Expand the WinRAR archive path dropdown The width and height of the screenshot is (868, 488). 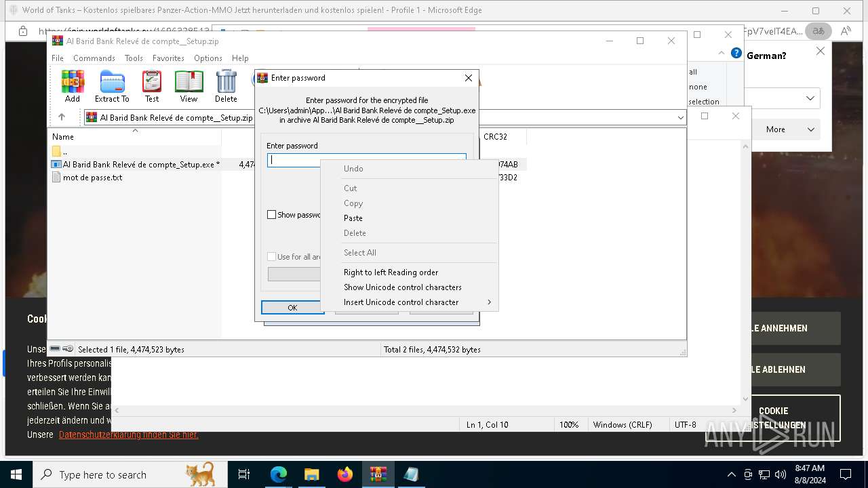(680, 118)
